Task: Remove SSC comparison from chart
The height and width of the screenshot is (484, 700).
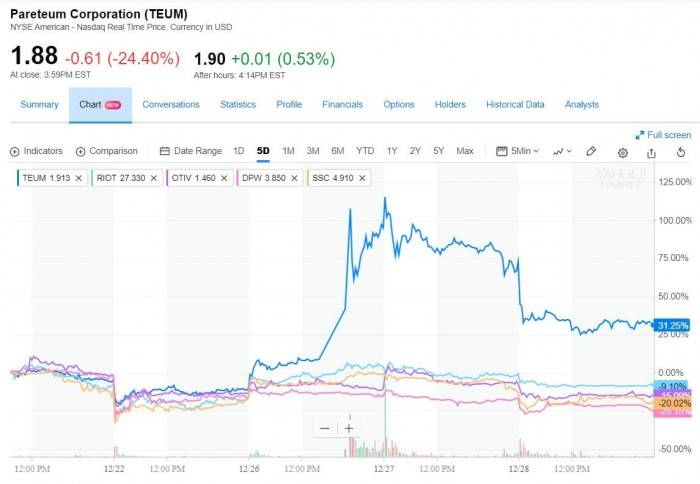Action: [x=362, y=178]
